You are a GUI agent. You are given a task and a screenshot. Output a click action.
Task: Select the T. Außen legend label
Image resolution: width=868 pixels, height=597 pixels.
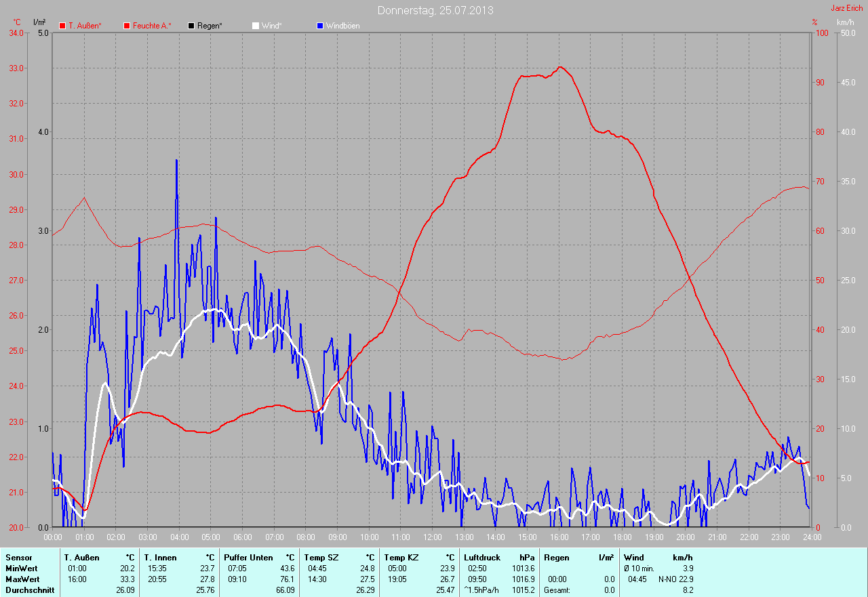point(85,26)
